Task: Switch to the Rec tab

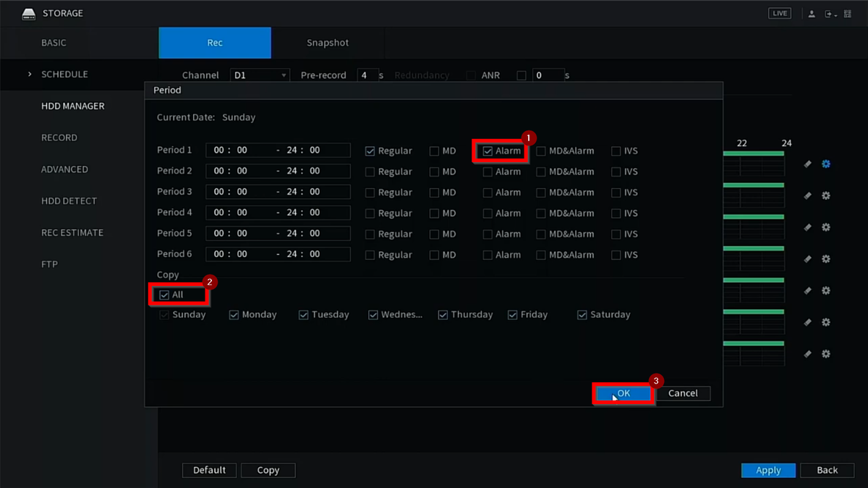Action: tap(215, 43)
